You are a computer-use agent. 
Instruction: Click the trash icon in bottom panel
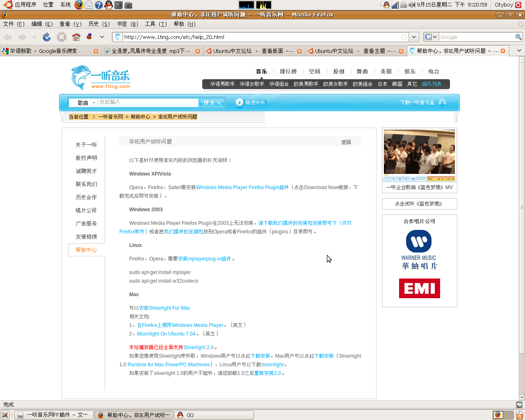pyautogui.click(x=519, y=415)
